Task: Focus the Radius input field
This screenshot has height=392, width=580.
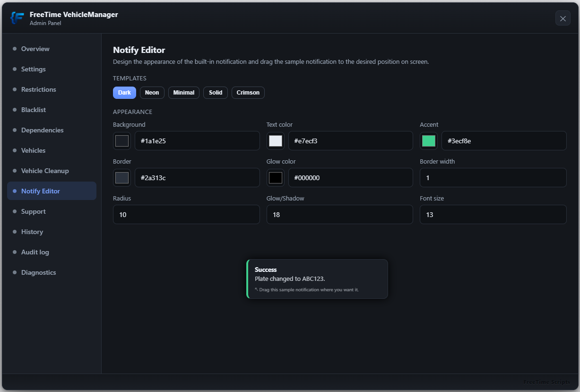Action: pos(186,215)
